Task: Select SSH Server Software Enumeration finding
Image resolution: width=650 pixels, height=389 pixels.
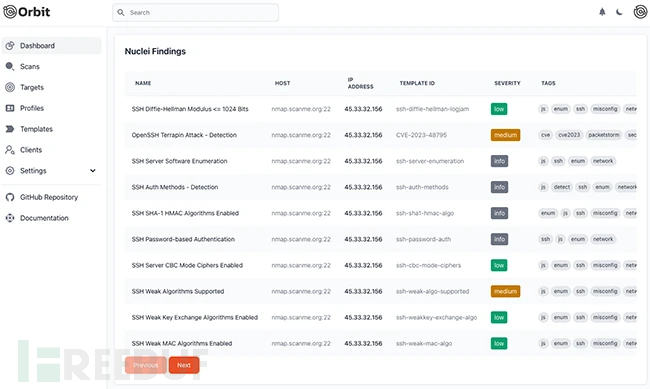Action: point(179,161)
